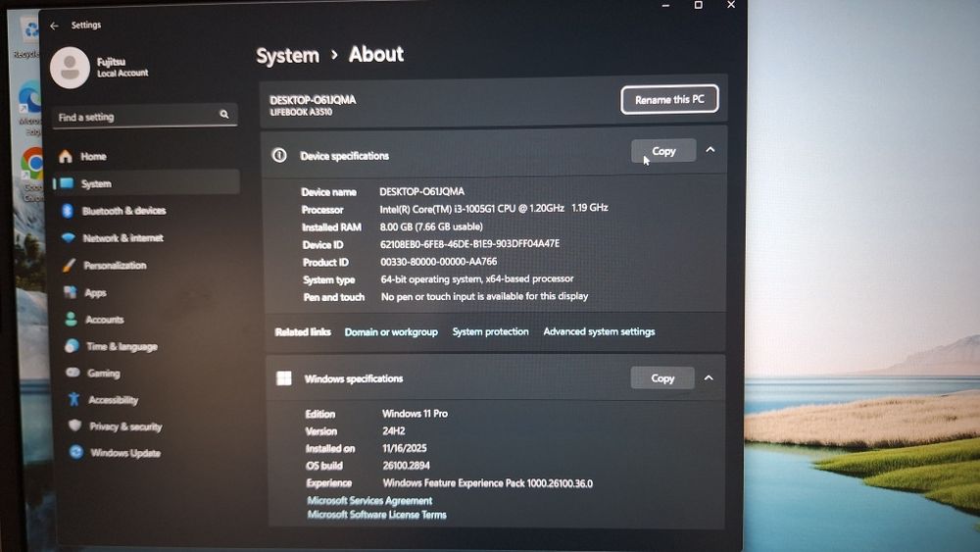
Task: Focus the Find a setting search box
Action: (145, 116)
